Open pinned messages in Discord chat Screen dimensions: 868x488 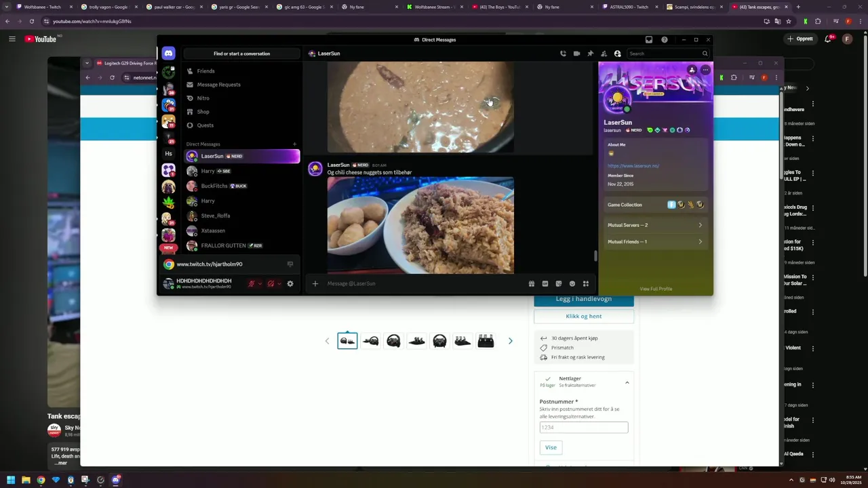(590, 54)
